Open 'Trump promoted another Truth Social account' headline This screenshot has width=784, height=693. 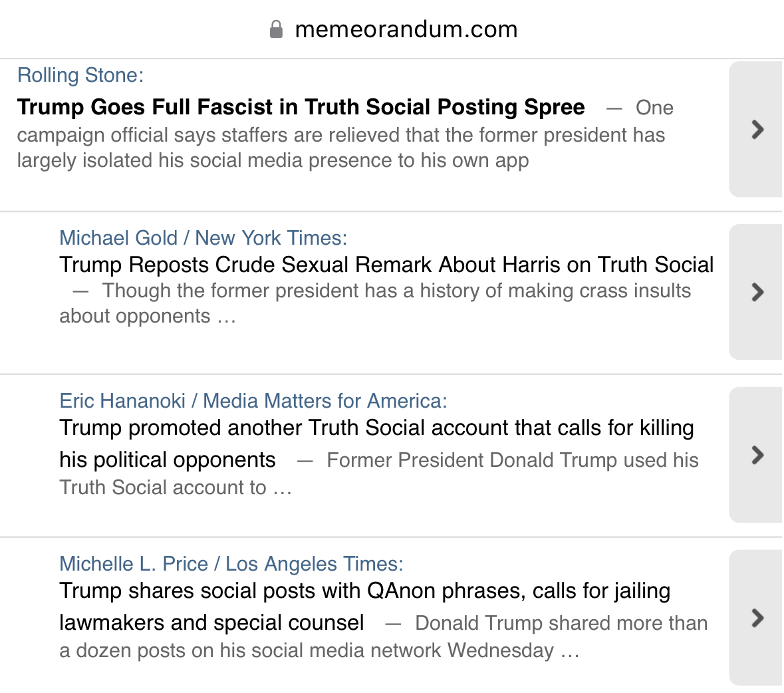click(376, 428)
